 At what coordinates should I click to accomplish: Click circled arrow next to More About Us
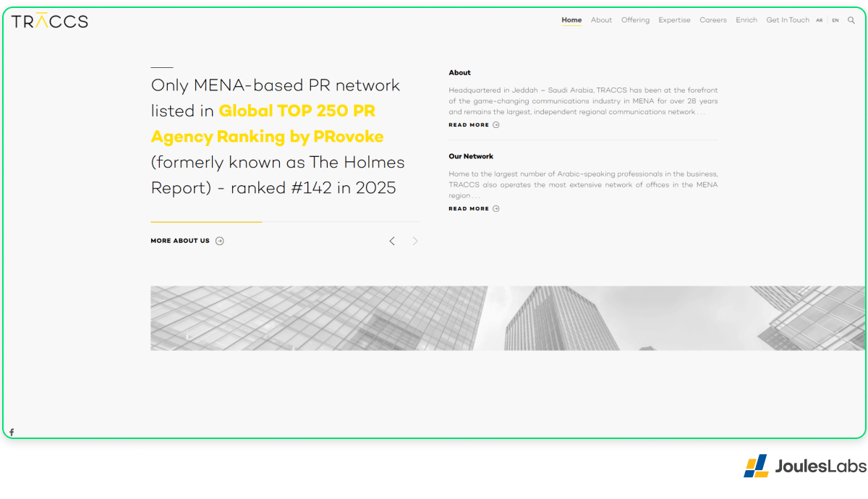tap(220, 241)
